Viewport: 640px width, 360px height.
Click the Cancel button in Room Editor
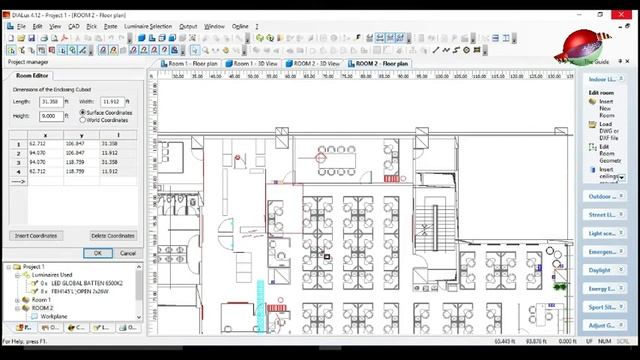(128, 253)
